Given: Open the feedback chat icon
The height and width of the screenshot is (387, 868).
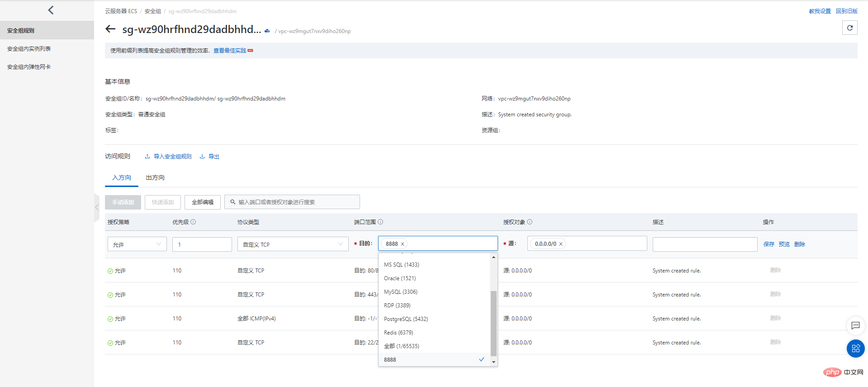Looking at the screenshot, I should coord(855,325).
